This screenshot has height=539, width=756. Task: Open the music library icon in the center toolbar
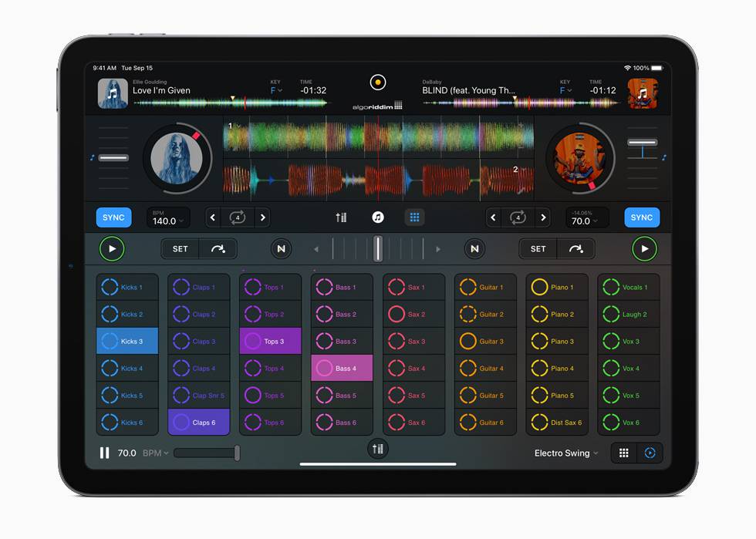(377, 217)
